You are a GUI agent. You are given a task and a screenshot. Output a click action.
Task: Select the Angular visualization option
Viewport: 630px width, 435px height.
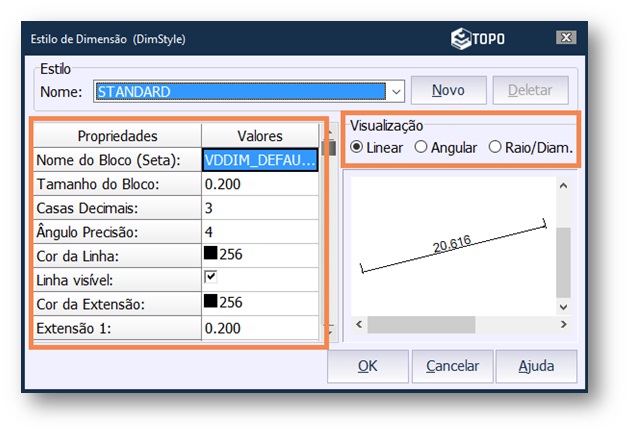click(x=421, y=147)
